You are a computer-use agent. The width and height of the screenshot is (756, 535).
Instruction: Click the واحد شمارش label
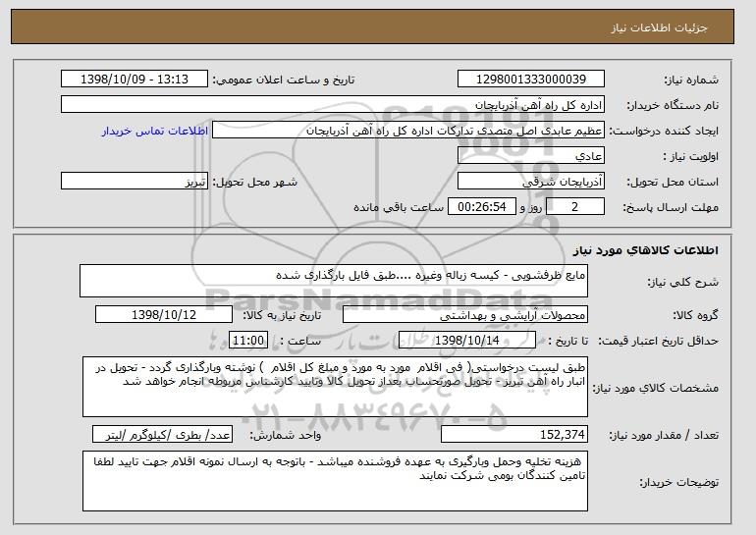point(286,435)
